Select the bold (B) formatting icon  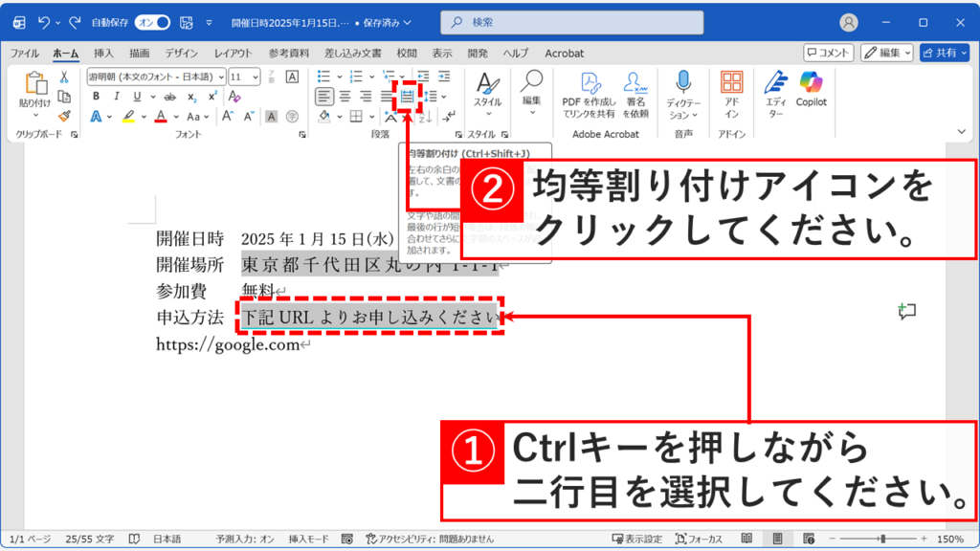(x=98, y=97)
